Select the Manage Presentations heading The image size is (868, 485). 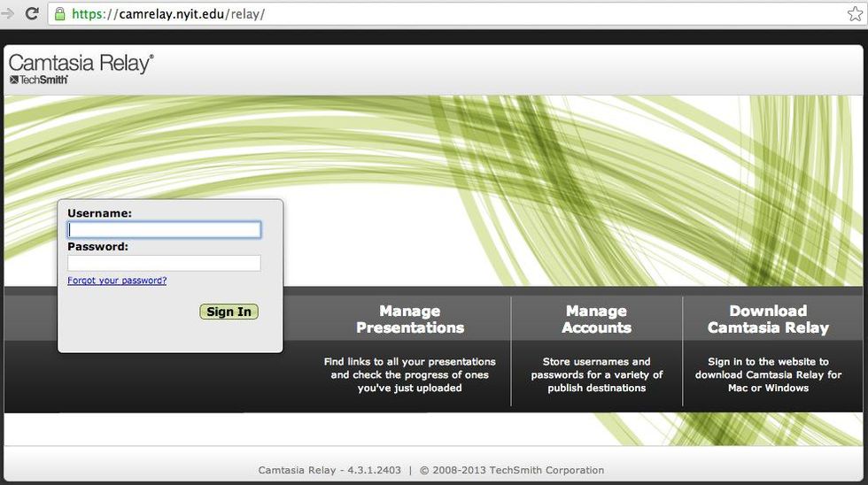409,319
